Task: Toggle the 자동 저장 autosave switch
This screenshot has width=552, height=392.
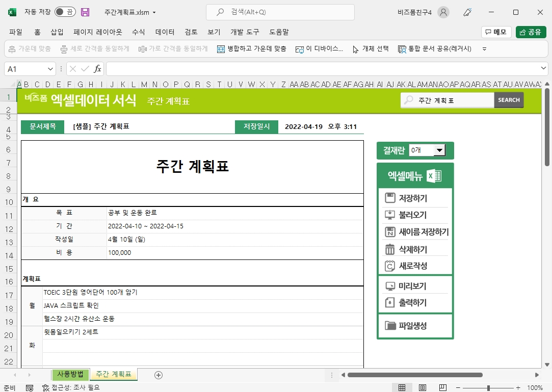Action: pyautogui.click(x=65, y=12)
